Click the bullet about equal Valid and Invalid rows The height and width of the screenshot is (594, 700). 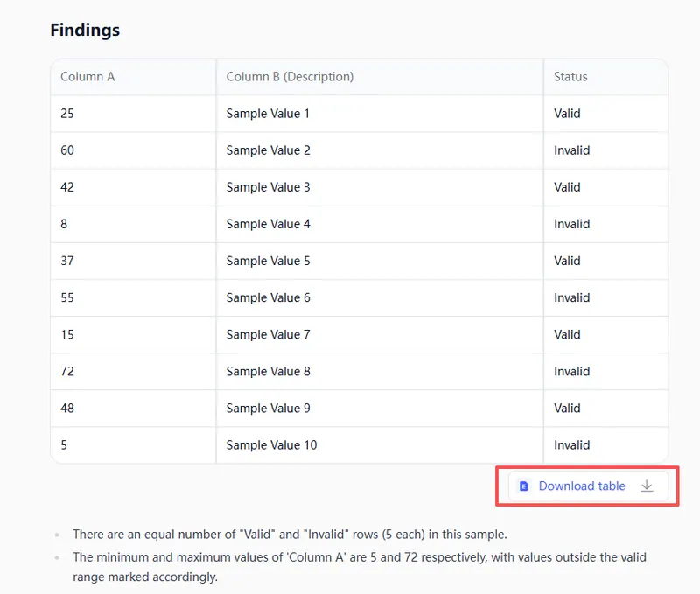coord(290,535)
